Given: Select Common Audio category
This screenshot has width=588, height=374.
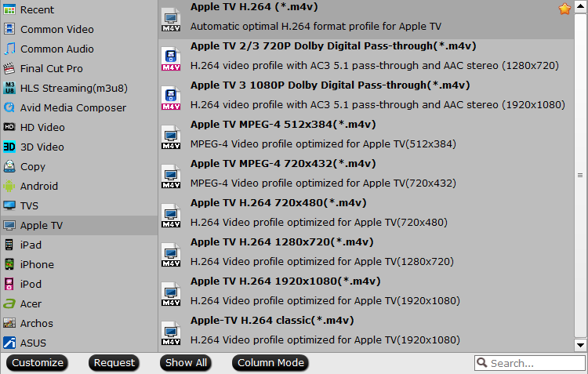Looking at the screenshot, I should [78, 49].
